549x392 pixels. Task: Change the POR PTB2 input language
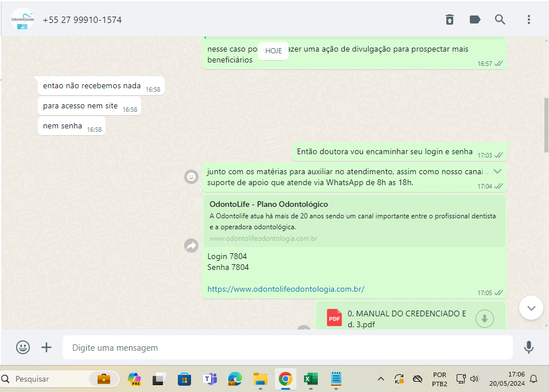pos(439,379)
